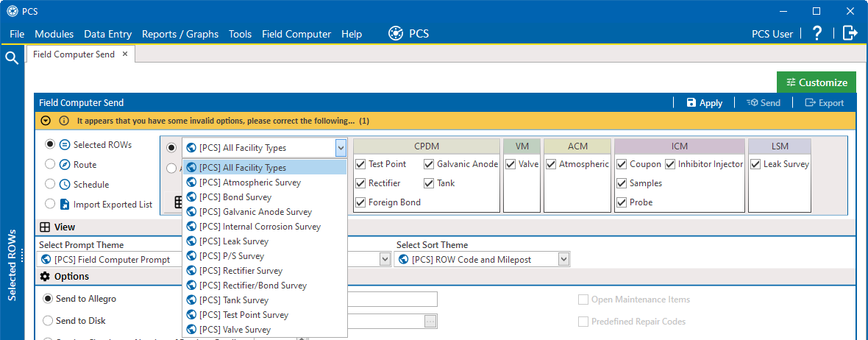Uncheck the Tank checkbox
868x340 pixels.
coord(429,183)
